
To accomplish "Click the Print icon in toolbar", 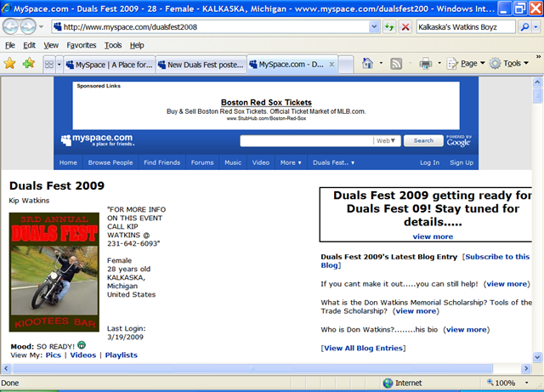I will click(x=425, y=64).
